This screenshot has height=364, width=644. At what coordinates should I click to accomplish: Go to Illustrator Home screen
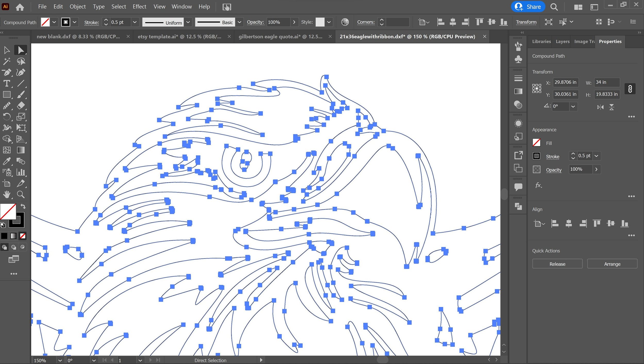tap(20, 7)
